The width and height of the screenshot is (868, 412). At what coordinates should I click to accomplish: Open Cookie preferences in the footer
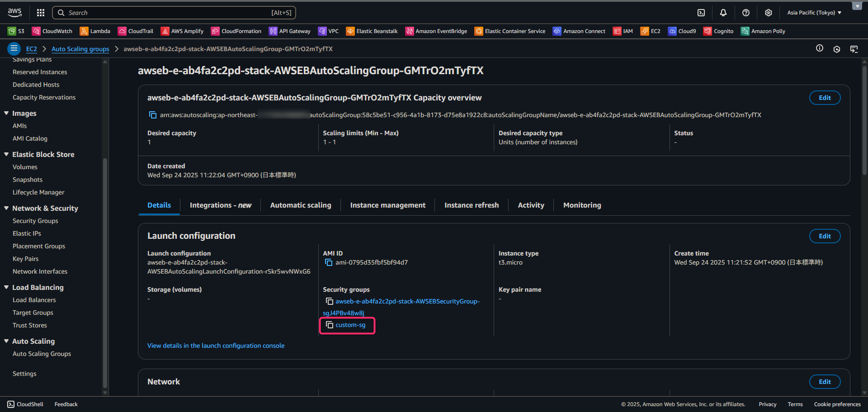point(837,404)
